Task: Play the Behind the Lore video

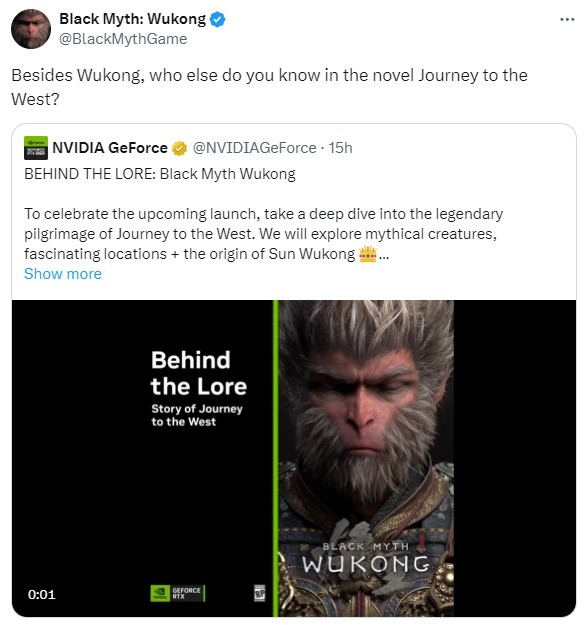Action: [x=294, y=458]
